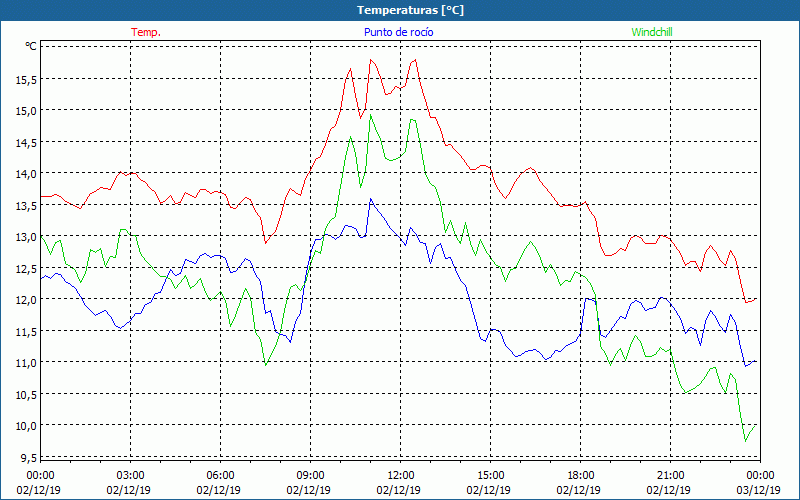Image resolution: width=800 pixels, height=500 pixels.
Task: Click the 02/12/19 date under 12:00
Action: pos(398,490)
